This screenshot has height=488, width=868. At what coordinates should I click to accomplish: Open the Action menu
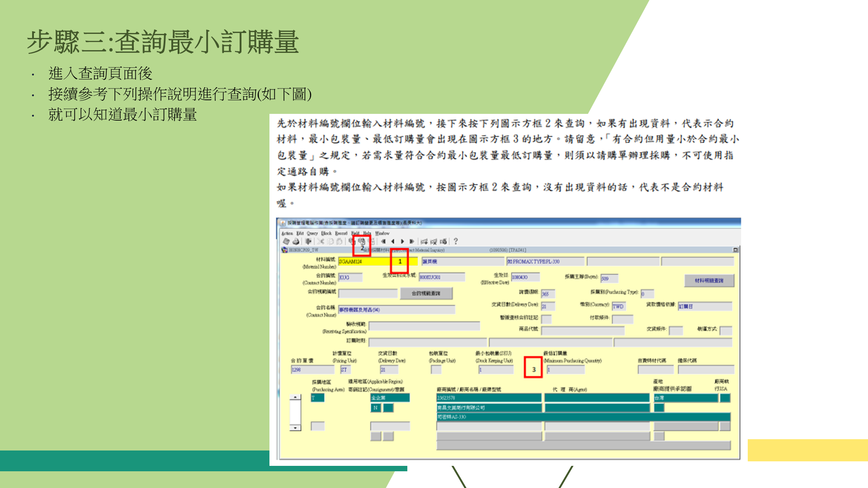tap(287, 233)
